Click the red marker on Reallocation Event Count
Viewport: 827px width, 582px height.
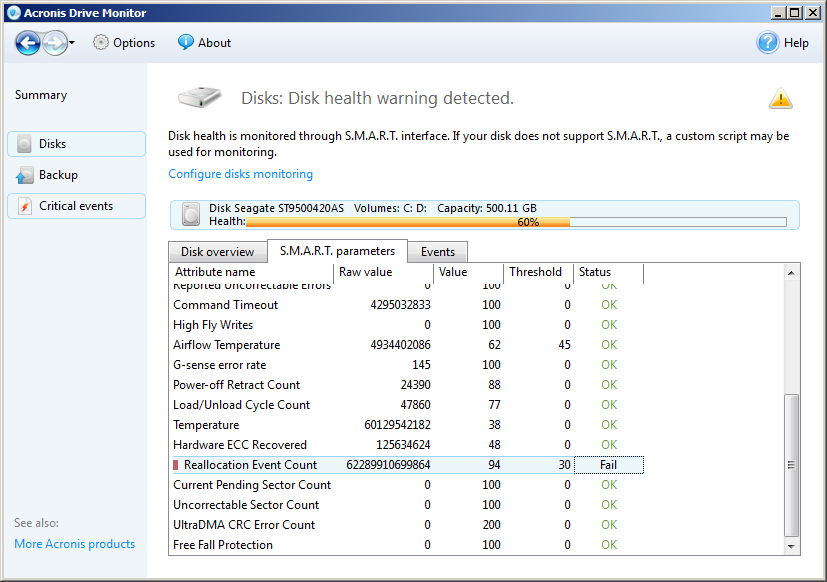tap(176, 465)
